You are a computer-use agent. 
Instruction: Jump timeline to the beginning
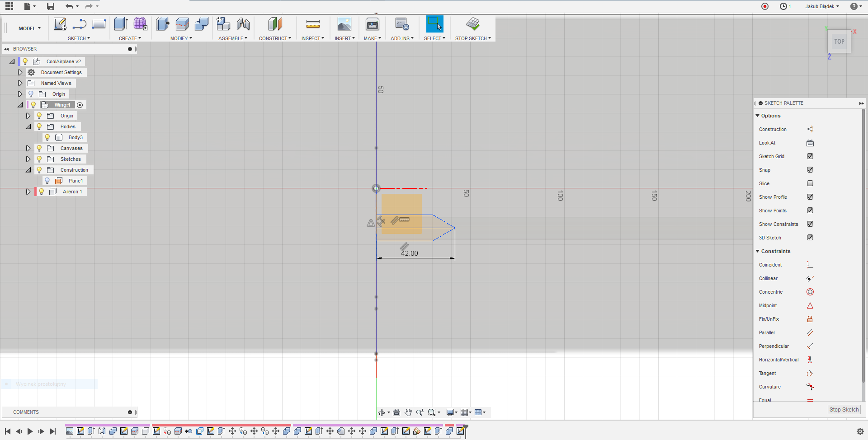pyautogui.click(x=8, y=431)
